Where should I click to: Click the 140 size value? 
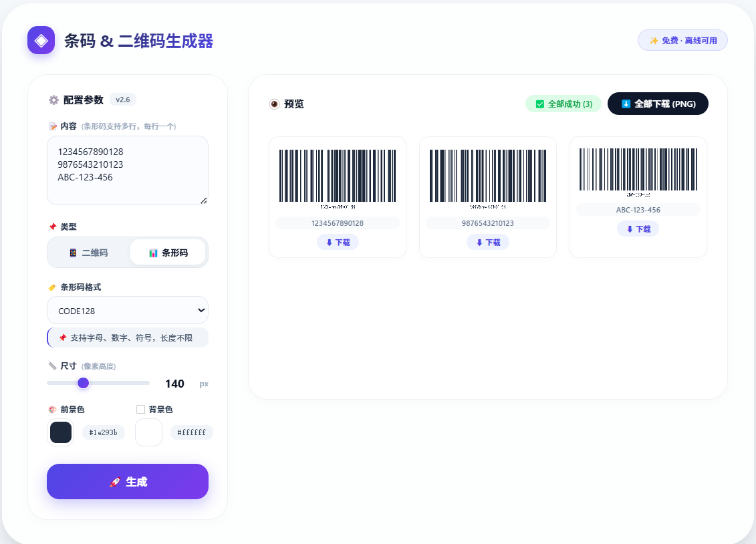tap(174, 384)
